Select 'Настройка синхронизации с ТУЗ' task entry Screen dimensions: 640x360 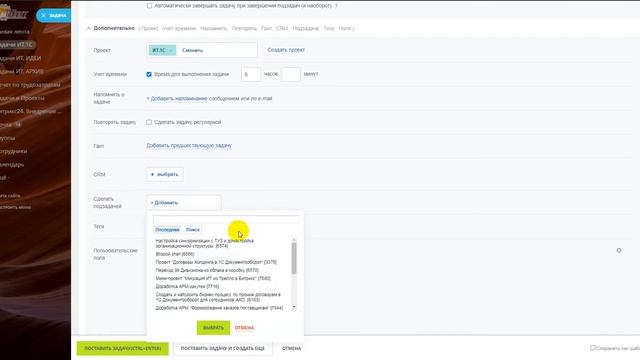pyautogui.click(x=204, y=243)
